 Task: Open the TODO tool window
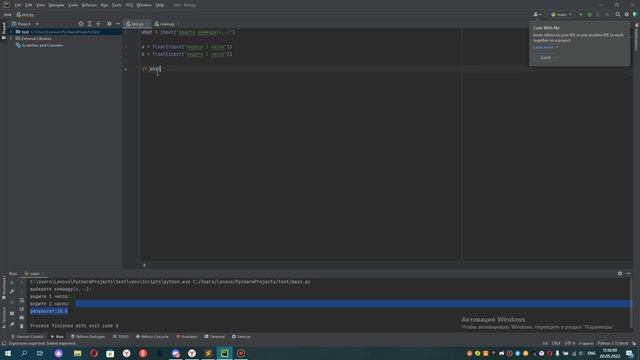coord(121,337)
